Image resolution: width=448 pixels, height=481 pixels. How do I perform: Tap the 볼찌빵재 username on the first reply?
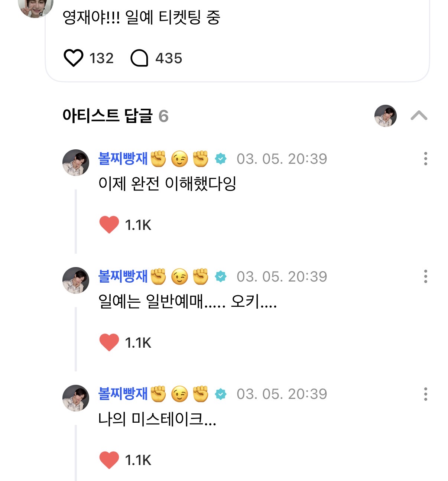(x=123, y=159)
